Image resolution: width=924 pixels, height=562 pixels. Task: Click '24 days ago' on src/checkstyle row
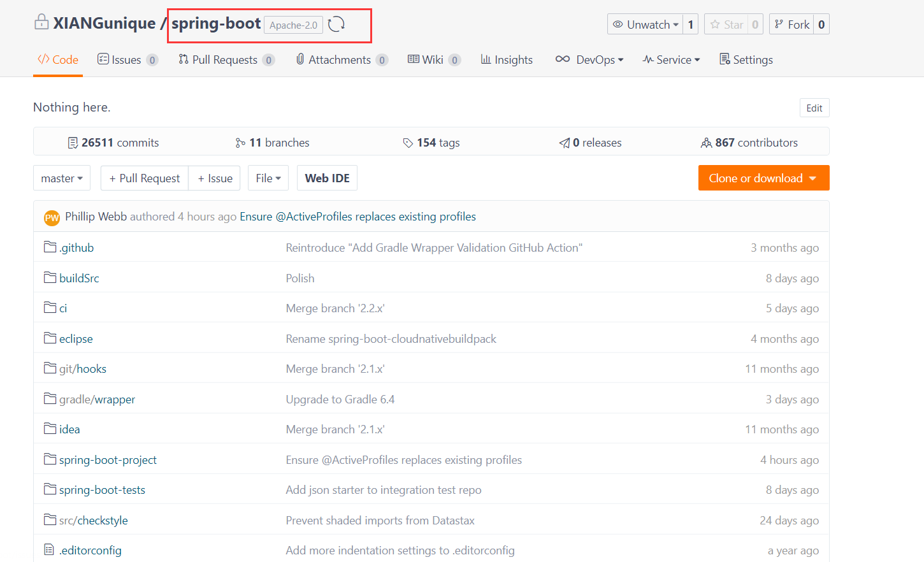coord(789,520)
